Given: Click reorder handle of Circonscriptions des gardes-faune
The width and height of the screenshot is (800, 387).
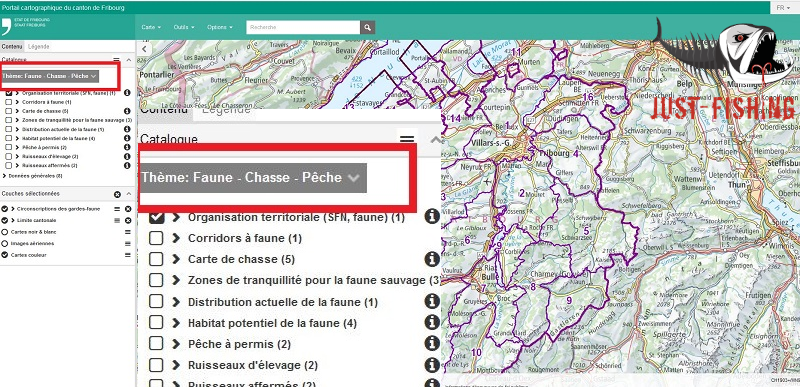Looking at the screenshot, I should (117, 209).
